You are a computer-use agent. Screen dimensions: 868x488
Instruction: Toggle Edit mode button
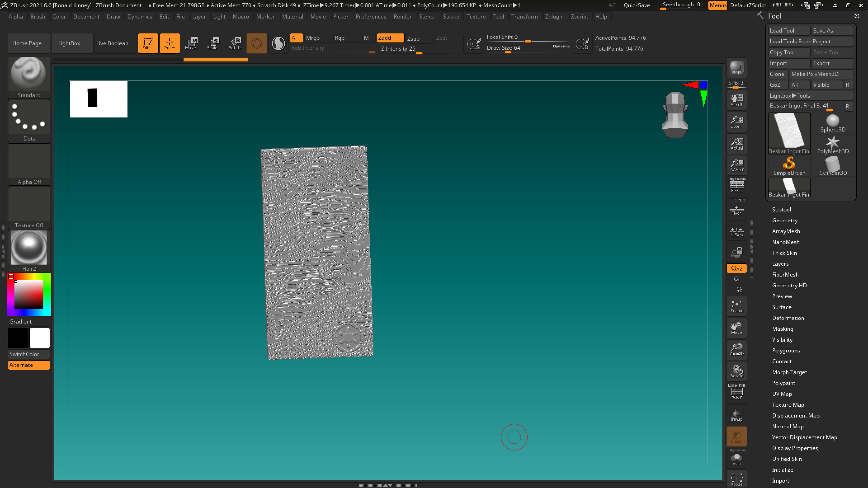tap(148, 43)
